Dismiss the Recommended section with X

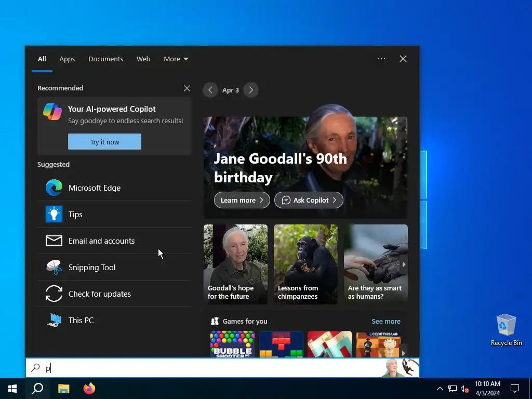(187, 88)
